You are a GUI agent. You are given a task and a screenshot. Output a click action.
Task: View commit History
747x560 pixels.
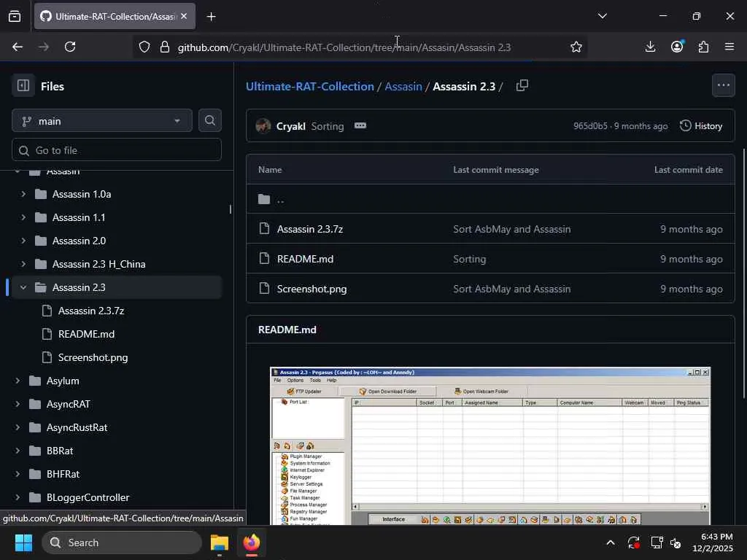click(x=701, y=125)
